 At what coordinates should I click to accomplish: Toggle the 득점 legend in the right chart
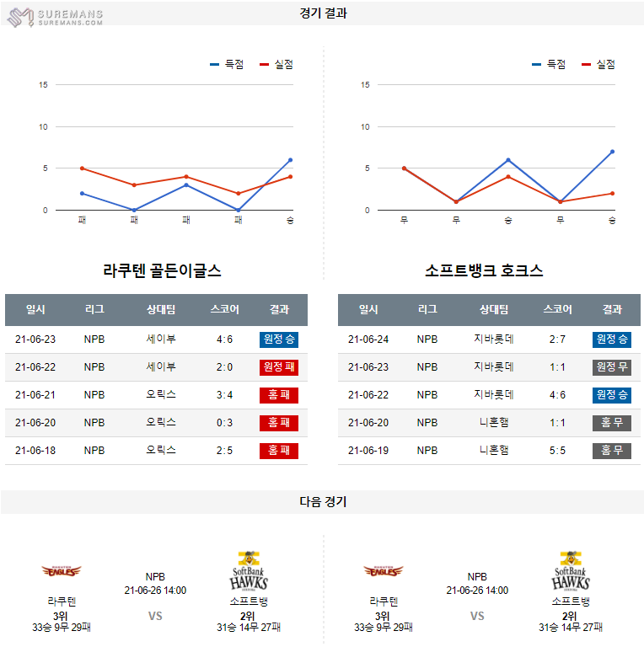coord(549,64)
